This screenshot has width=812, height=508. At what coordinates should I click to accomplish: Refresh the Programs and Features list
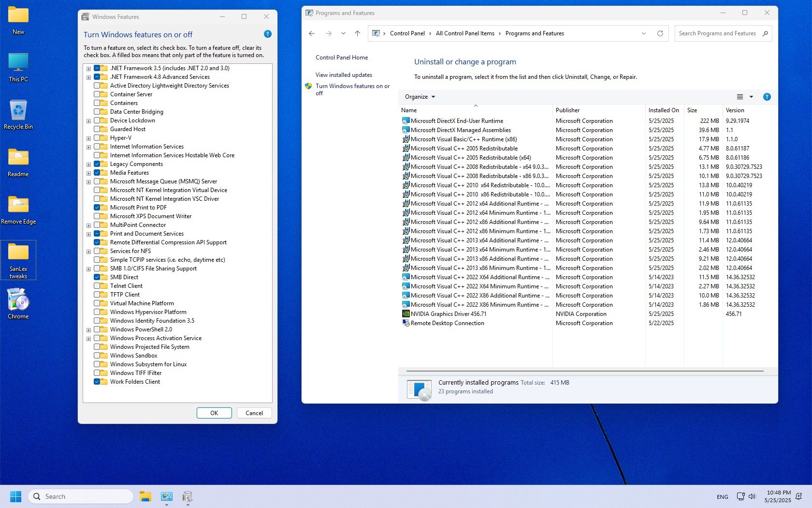click(660, 33)
